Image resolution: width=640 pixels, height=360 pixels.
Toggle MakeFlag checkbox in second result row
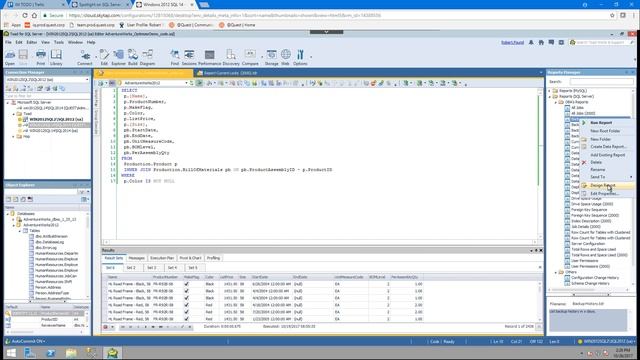click(187, 291)
